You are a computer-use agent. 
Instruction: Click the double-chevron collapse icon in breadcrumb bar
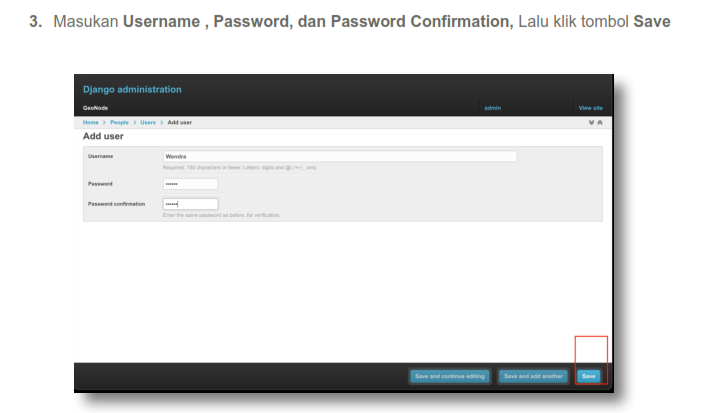click(x=591, y=122)
